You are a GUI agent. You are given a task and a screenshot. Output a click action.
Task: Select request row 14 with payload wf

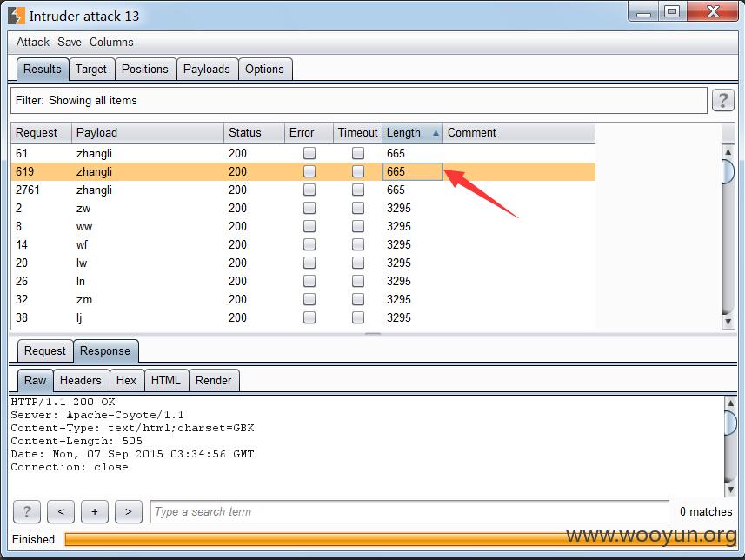click(x=303, y=244)
